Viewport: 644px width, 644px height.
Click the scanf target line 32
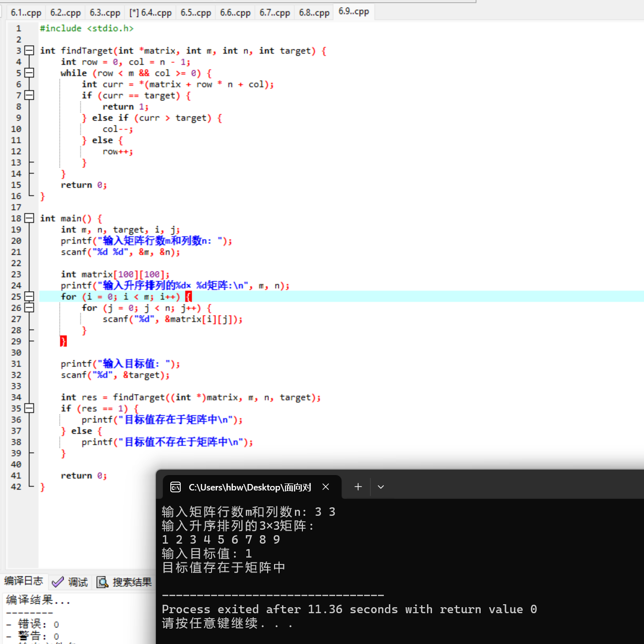coord(115,375)
